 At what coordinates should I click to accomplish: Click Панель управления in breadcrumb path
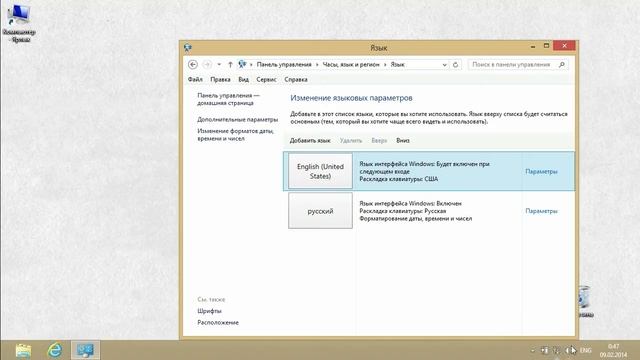click(284, 64)
